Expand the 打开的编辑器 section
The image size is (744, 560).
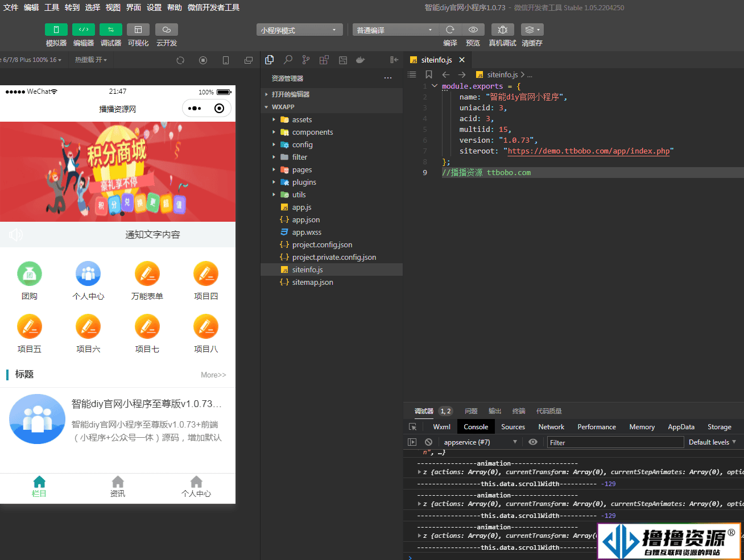(332, 94)
